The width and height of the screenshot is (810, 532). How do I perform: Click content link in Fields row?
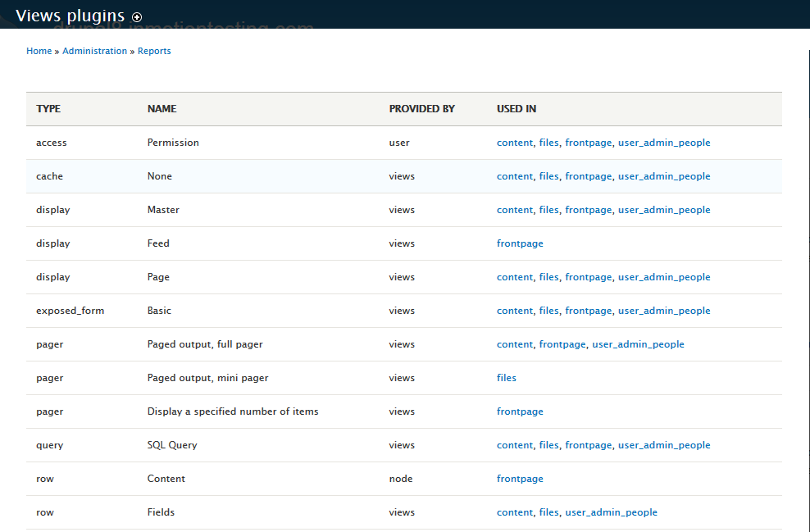514,512
